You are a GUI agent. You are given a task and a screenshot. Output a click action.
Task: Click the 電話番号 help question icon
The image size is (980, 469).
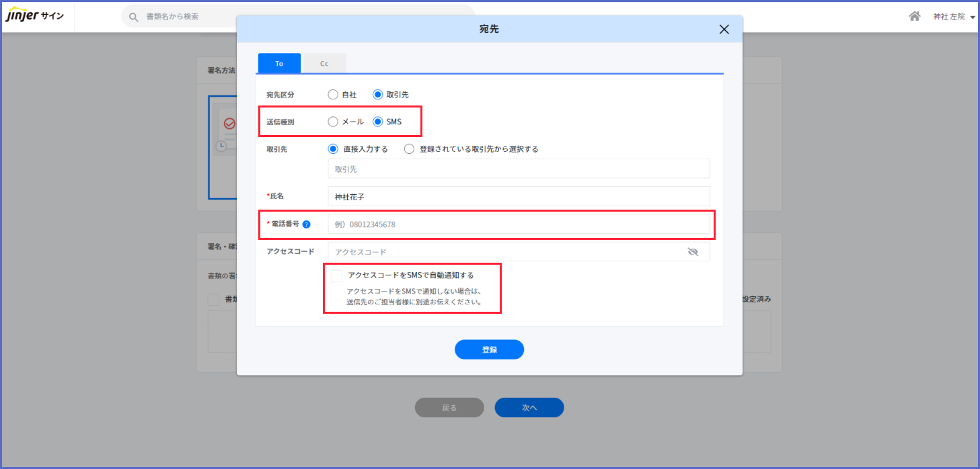(x=306, y=224)
